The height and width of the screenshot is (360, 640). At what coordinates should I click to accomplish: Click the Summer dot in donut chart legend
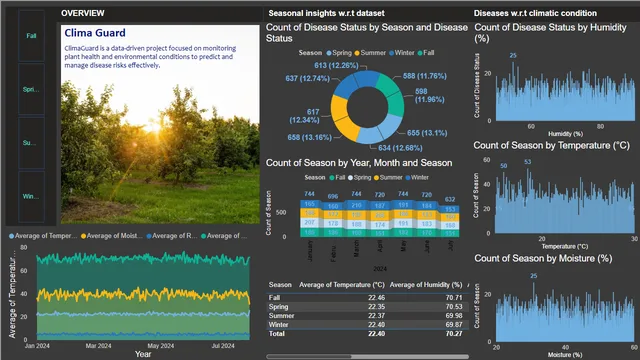coord(357,53)
